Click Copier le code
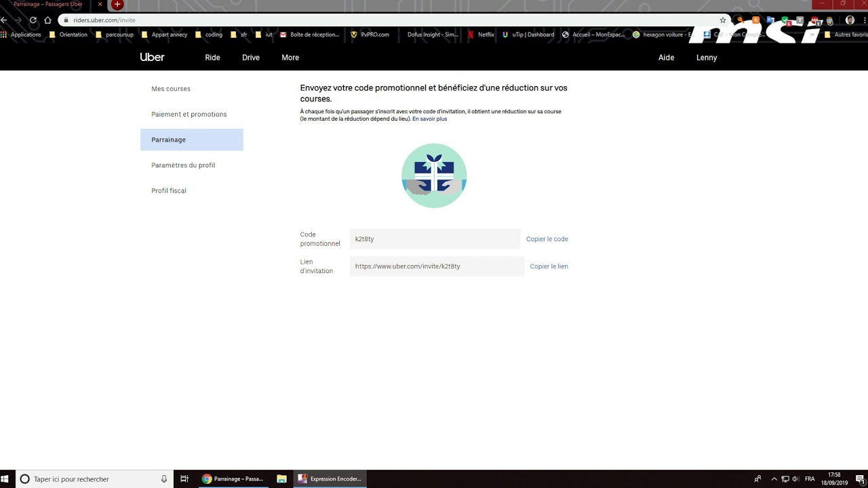868x488 pixels. [x=547, y=239]
